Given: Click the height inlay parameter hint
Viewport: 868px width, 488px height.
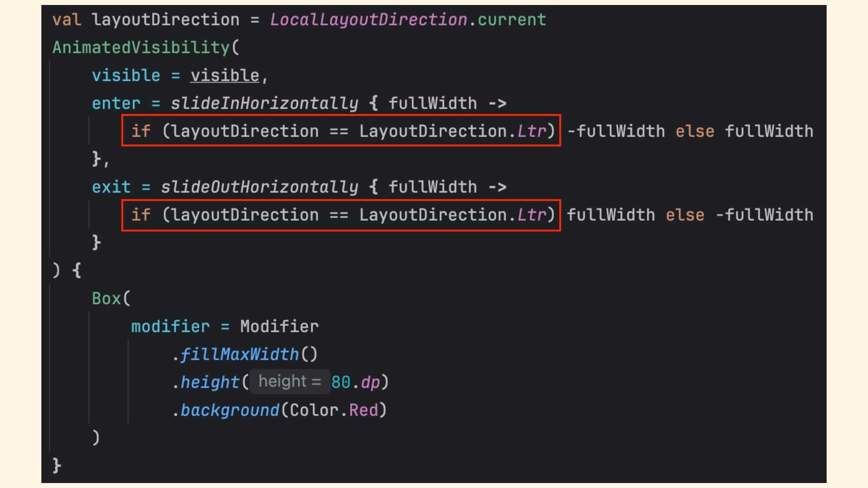Looking at the screenshot, I should [x=290, y=382].
